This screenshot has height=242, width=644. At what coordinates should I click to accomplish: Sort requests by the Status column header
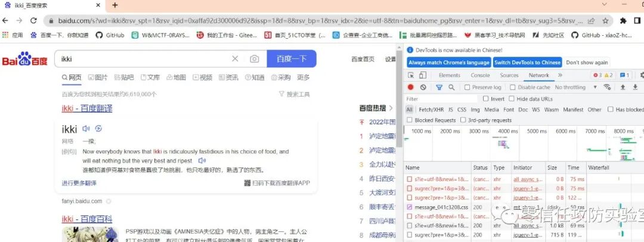481,167
